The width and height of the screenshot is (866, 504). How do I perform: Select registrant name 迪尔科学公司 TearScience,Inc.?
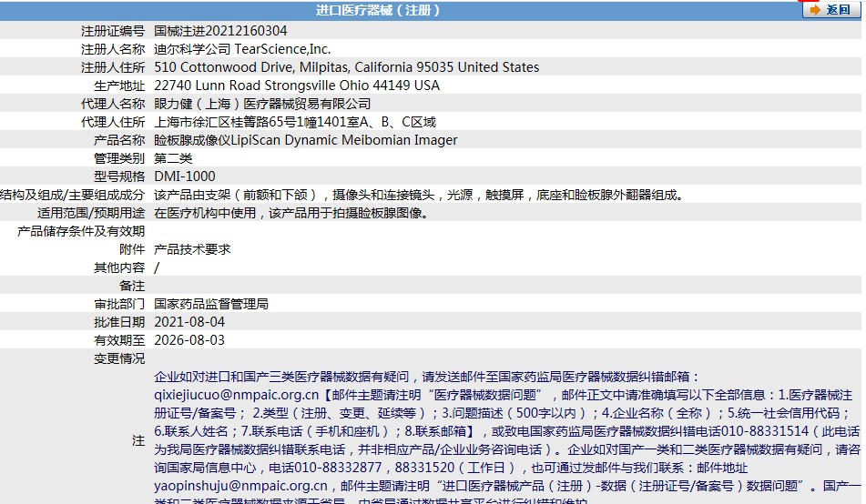tap(242, 49)
